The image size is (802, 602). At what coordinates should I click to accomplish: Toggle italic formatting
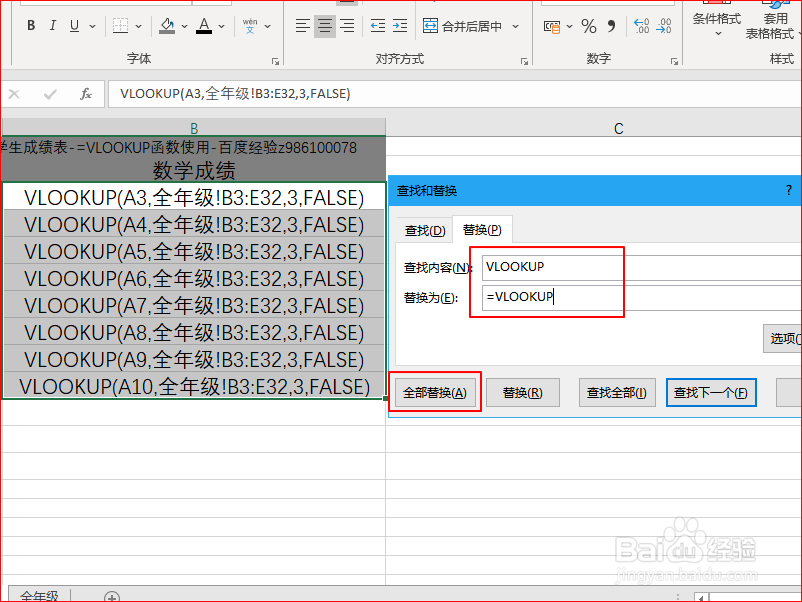(53, 26)
